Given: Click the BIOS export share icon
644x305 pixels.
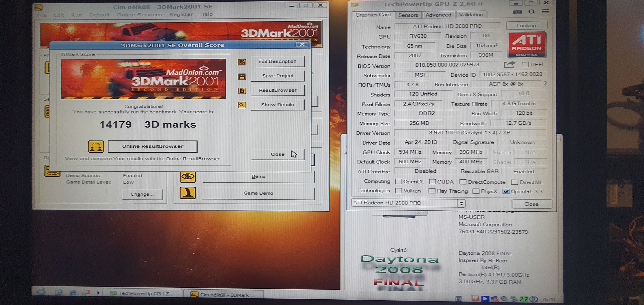Looking at the screenshot, I should (509, 64).
